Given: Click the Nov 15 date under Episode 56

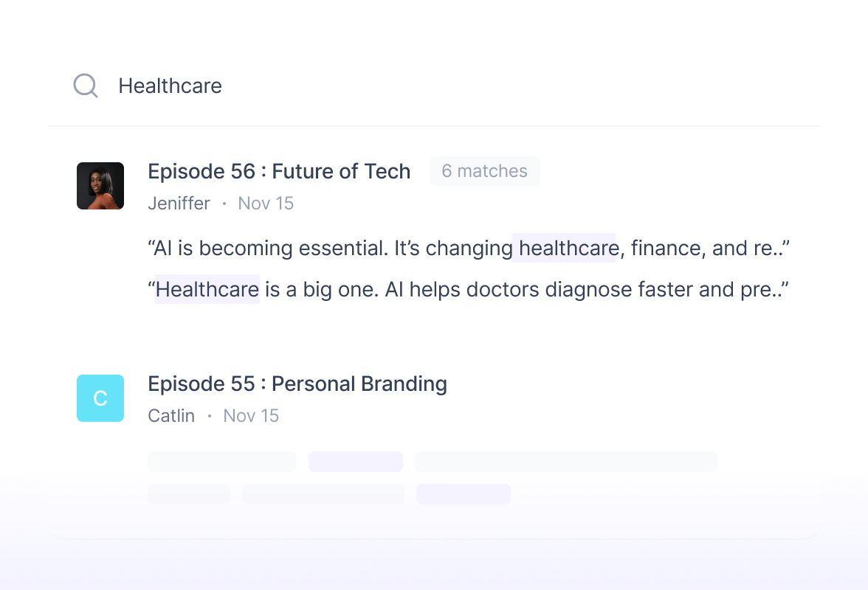Looking at the screenshot, I should 266,204.
